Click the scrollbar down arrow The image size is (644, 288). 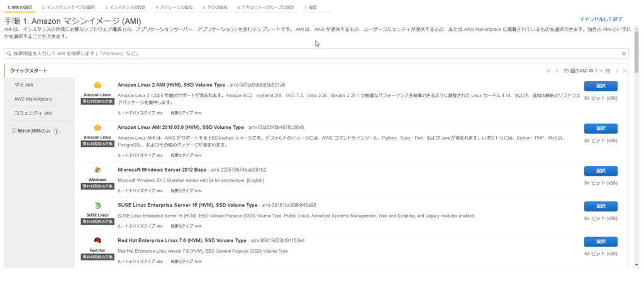[636, 265]
